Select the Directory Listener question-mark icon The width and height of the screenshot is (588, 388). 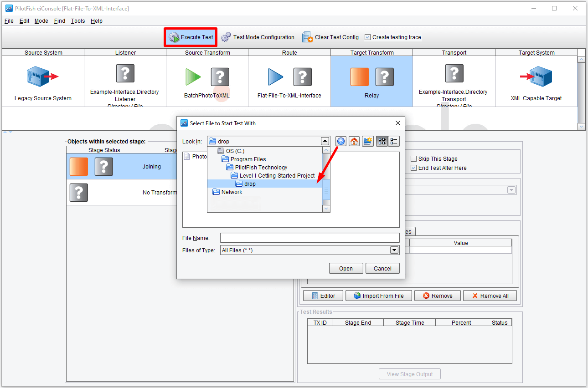tap(125, 73)
